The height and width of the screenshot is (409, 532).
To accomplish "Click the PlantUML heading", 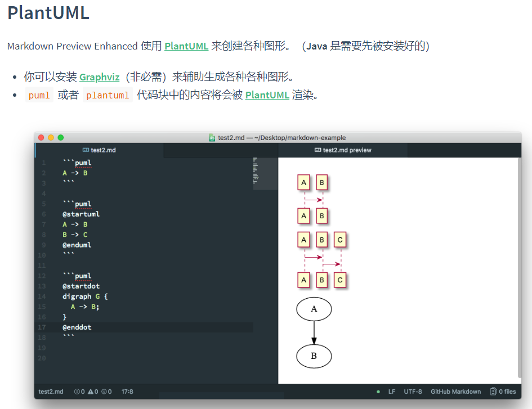I will point(48,13).
